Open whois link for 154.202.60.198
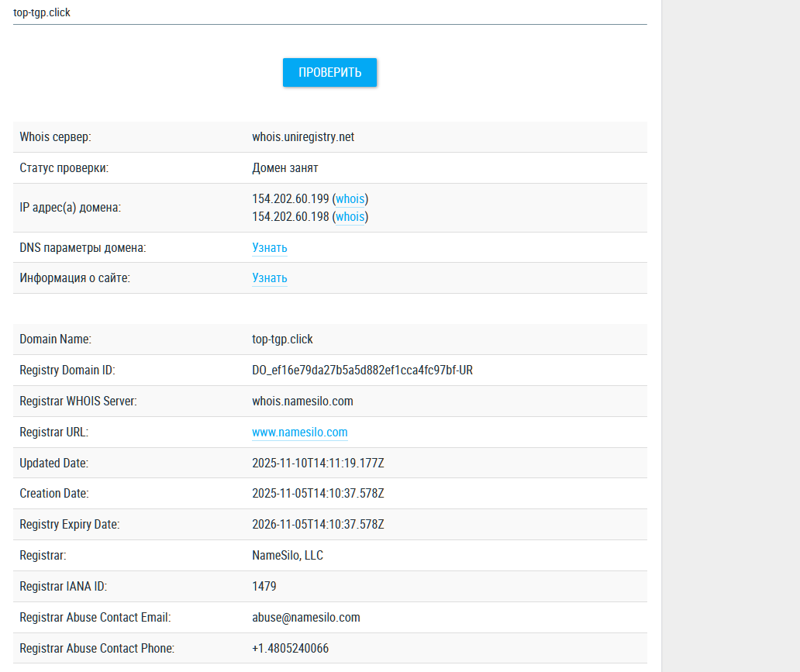The width and height of the screenshot is (800, 672). 350,217
